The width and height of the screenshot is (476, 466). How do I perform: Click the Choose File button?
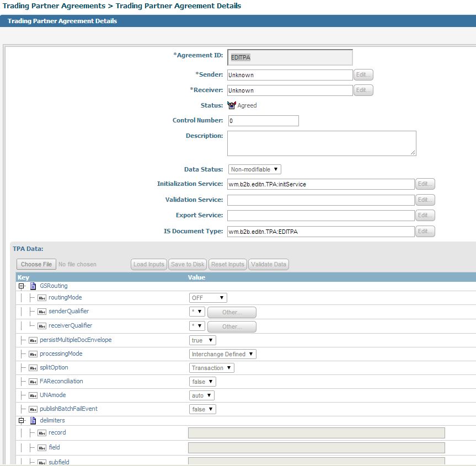point(36,264)
